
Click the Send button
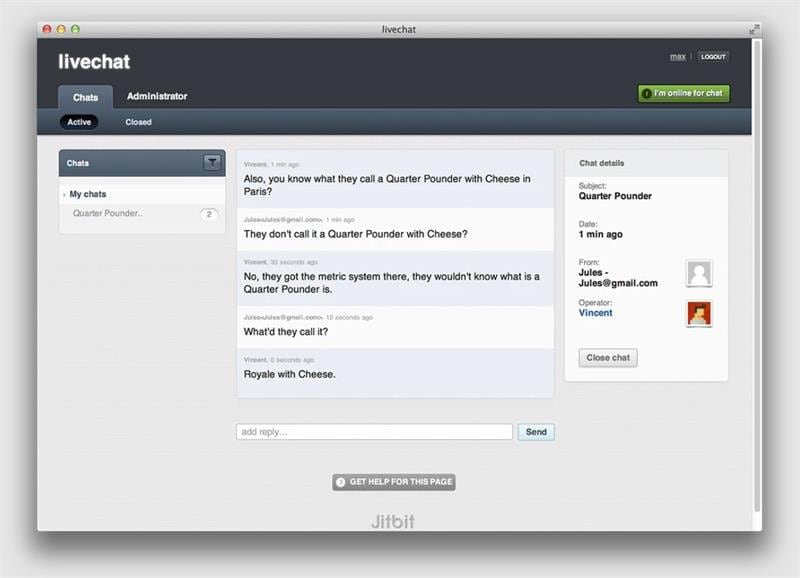click(536, 432)
